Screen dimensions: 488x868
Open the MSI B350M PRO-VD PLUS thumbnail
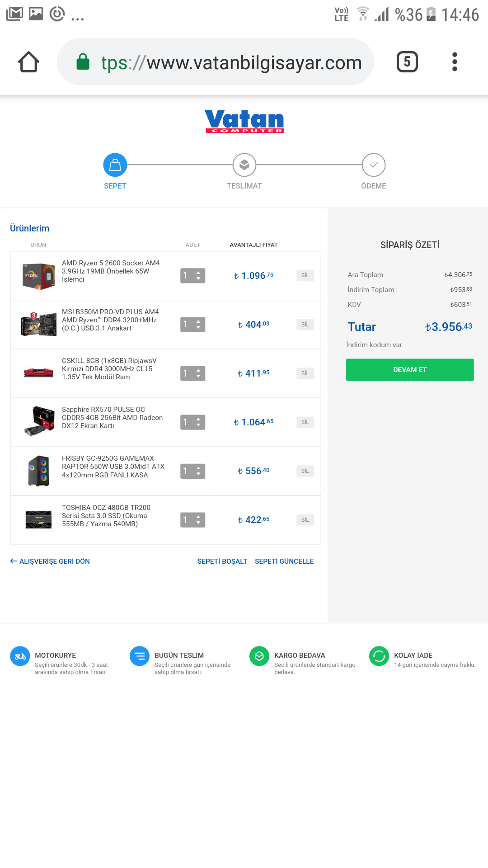pyautogui.click(x=38, y=324)
